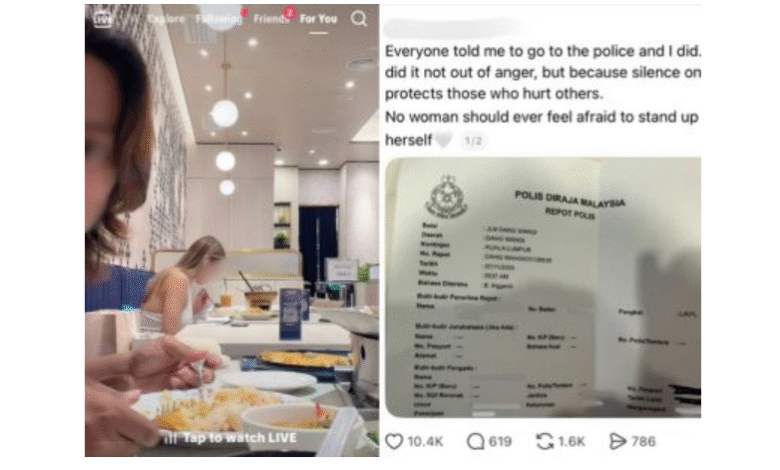
Task: Repost using the circular arrows icon
Action: [545, 441]
